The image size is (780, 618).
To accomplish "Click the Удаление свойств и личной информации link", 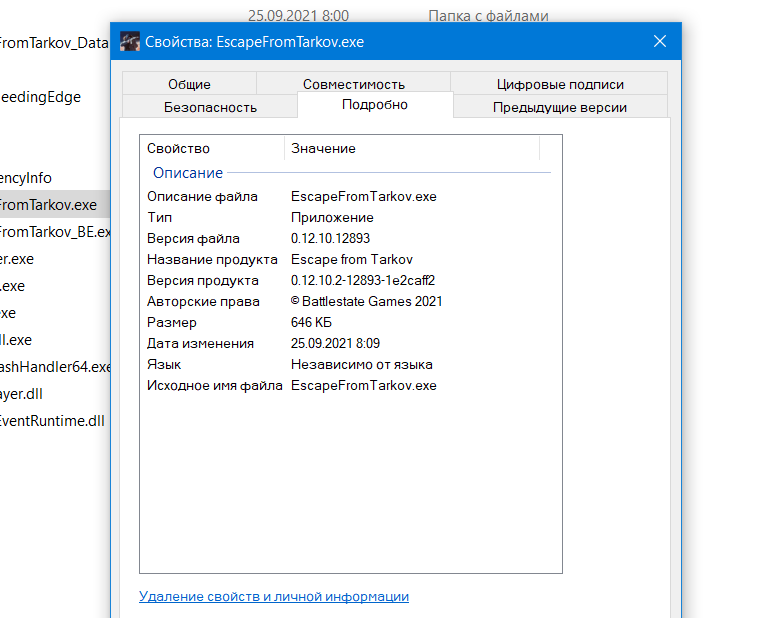I will coord(274,596).
